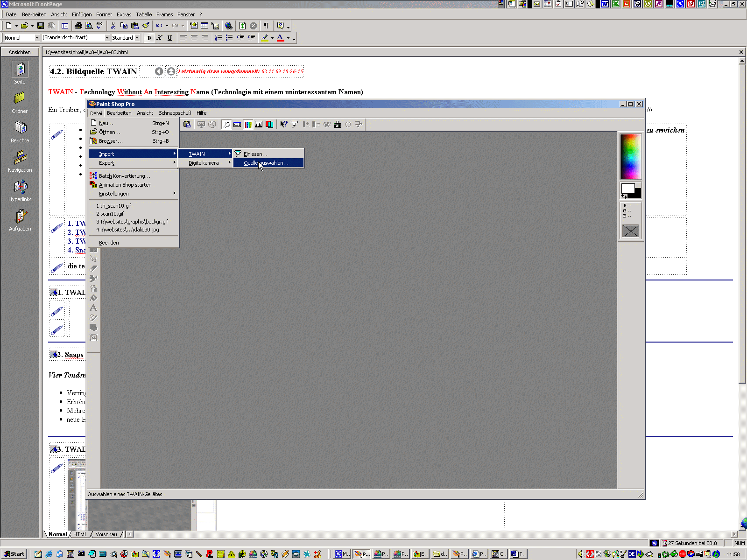Toggle histogram window icon
The width and height of the screenshot is (747, 560).
[x=259, y=124]
